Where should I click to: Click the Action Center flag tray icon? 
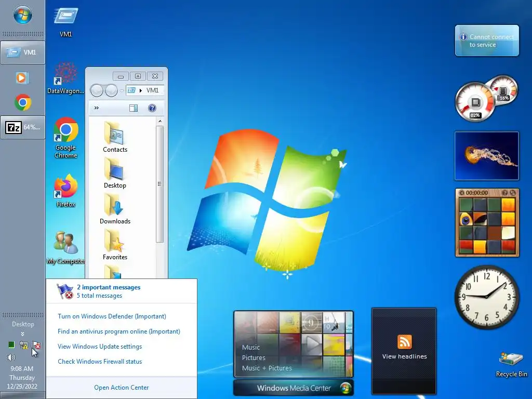click(x=36, y=345)
